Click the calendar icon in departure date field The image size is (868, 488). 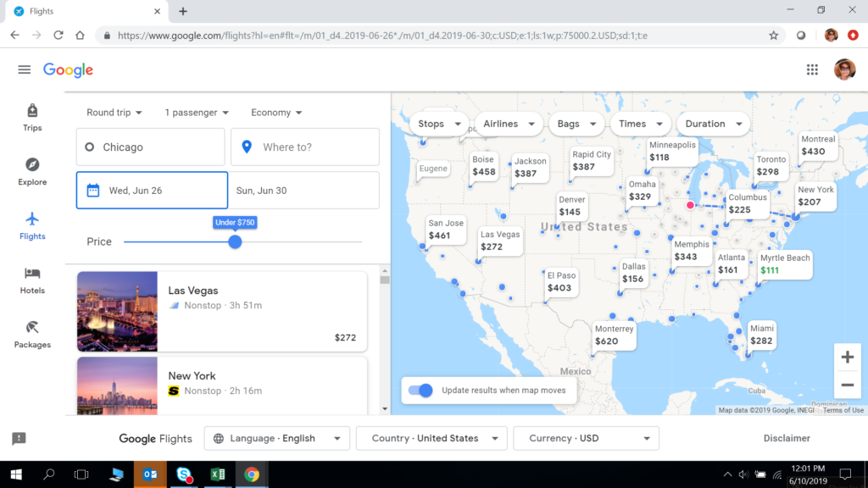coord(93,191)
